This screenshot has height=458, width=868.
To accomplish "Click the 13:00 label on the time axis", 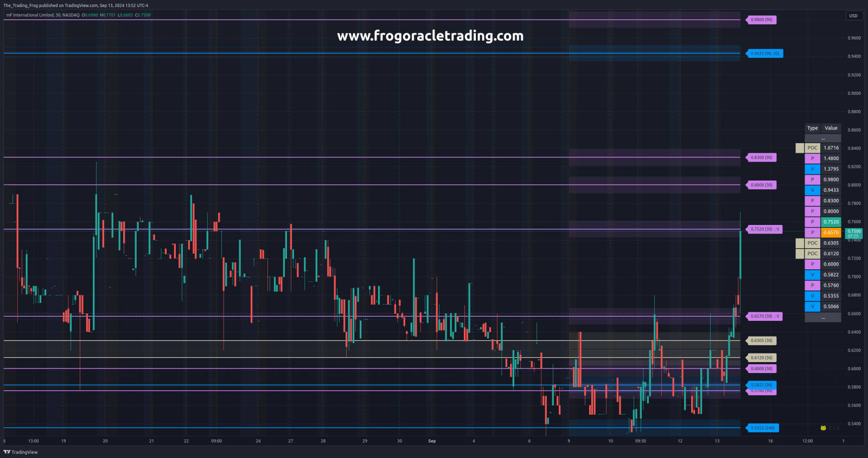I will click(x=34, y=441).
